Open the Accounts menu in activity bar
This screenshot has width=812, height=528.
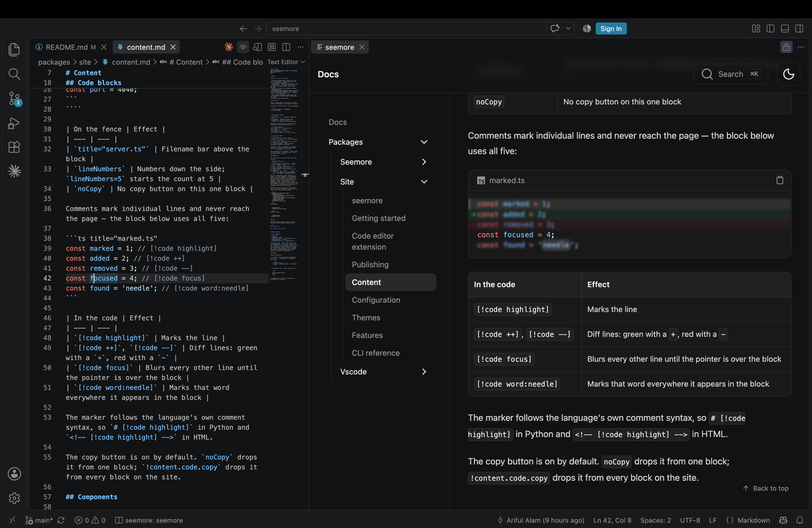pyautogui.click(x=14, y=474)
